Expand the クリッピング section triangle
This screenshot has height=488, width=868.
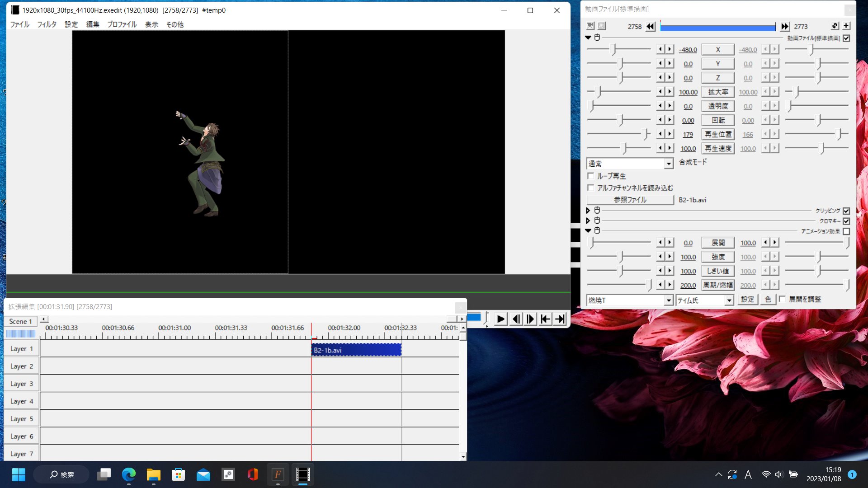(588, 211)
